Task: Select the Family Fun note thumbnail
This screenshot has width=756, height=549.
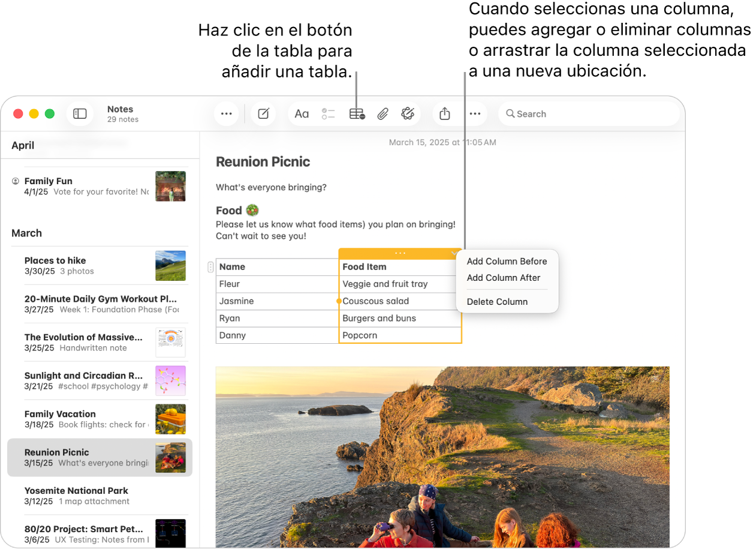Action: click(x=170, y=186)
